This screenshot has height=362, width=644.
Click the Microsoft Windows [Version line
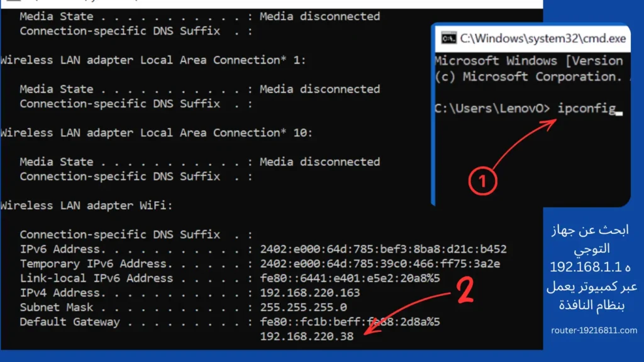click(528, 61)
